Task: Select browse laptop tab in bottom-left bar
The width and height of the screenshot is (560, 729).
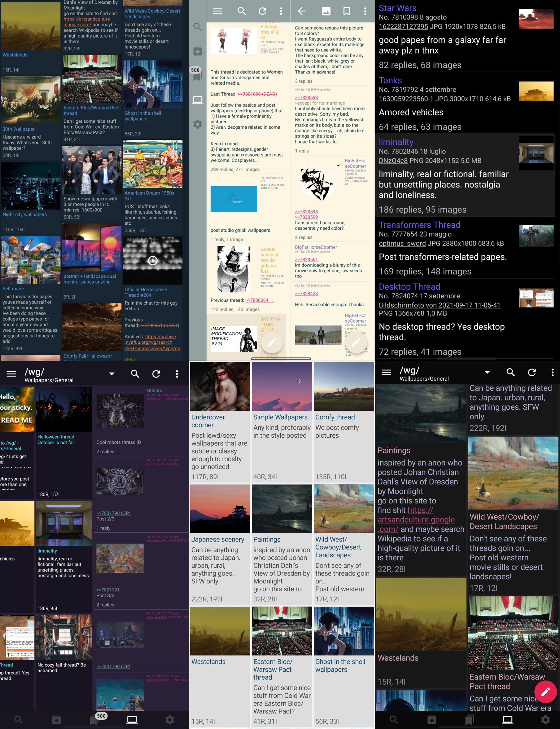Action: click(x=132, y=720)
